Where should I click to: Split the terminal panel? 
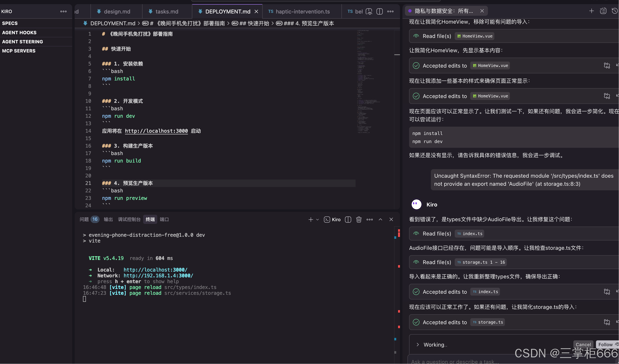(x=348, y=220)
